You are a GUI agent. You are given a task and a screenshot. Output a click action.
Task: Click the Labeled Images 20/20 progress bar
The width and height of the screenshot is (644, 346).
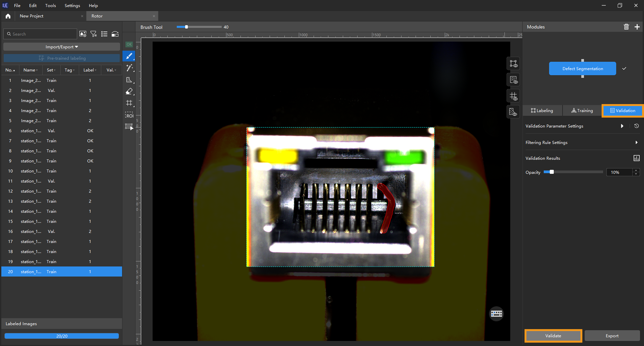(61, 336)
